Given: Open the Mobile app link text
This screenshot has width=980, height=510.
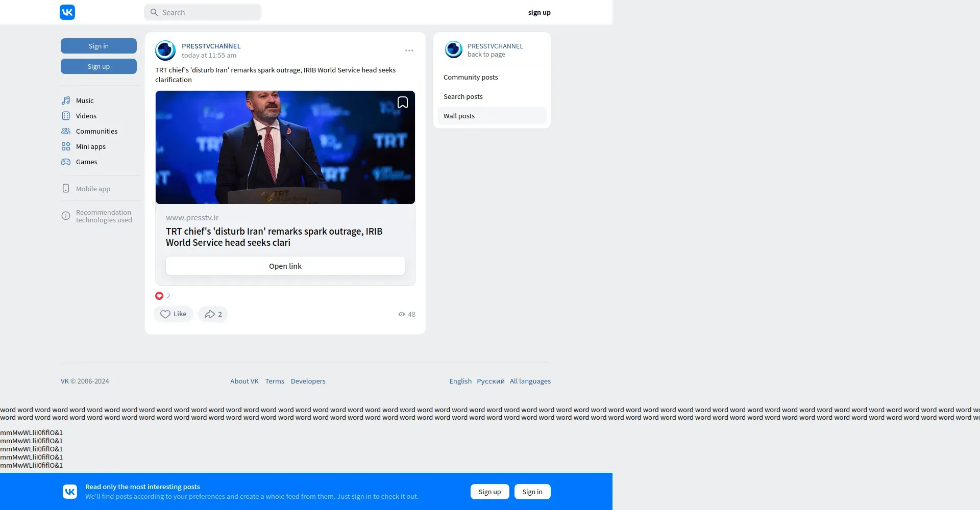Looking at the screenshot, I should [x=93, y=189].
